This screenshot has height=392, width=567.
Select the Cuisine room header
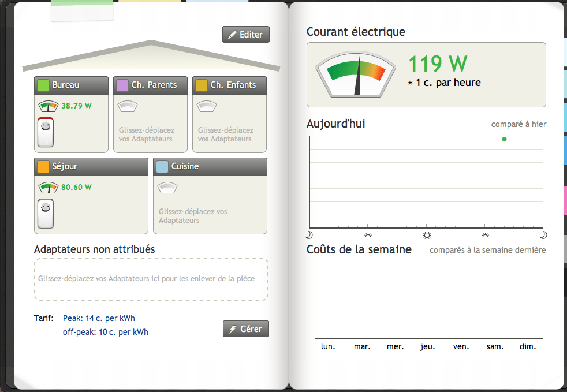(x=210, y=167)
